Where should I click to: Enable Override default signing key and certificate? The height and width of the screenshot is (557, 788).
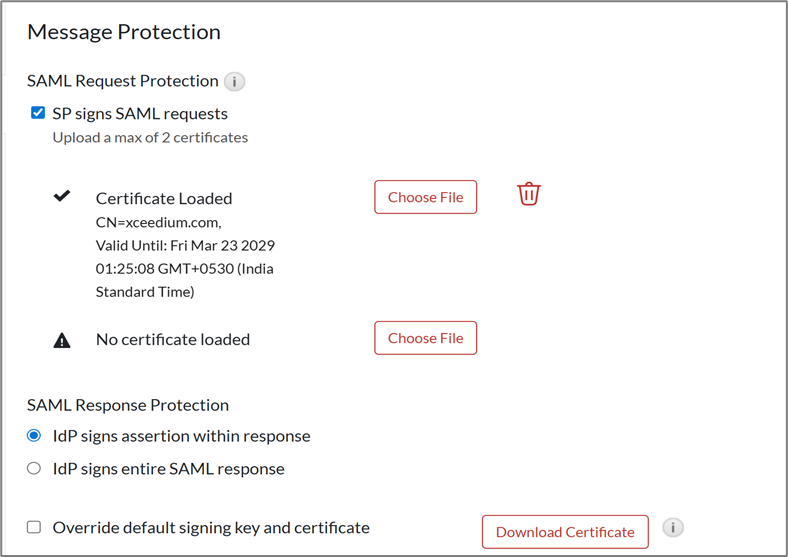pyautogui.click(x=34, y=527)
